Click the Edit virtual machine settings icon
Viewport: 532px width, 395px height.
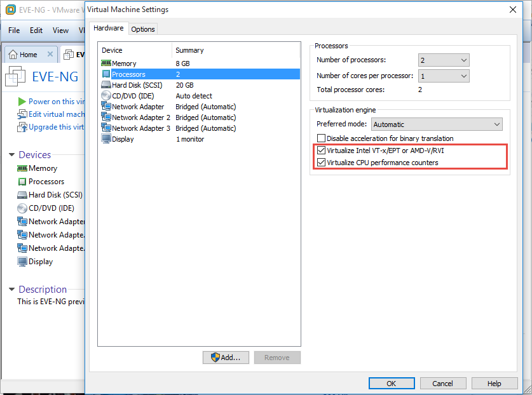(22, 114)
